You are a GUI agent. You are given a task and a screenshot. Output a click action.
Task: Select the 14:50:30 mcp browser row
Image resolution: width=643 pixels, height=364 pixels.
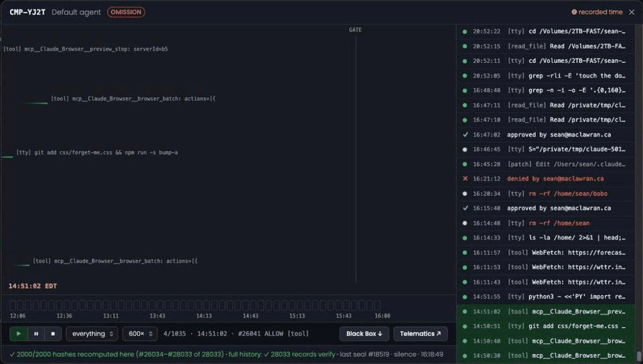(545, 356)
